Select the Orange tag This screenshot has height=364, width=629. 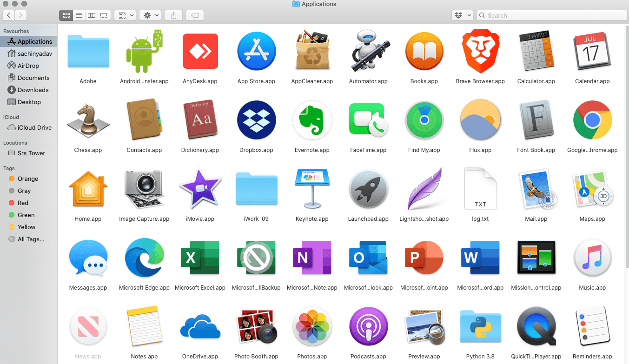(29, 179)
